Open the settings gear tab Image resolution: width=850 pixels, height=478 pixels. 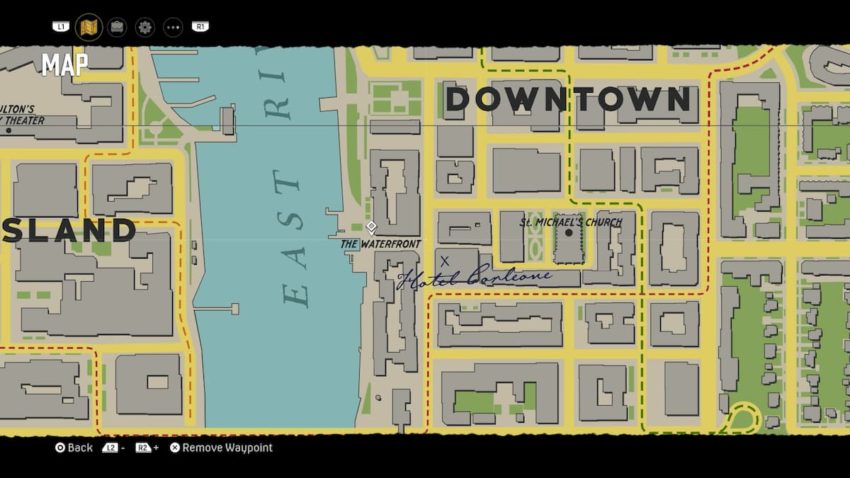[145, 27]
